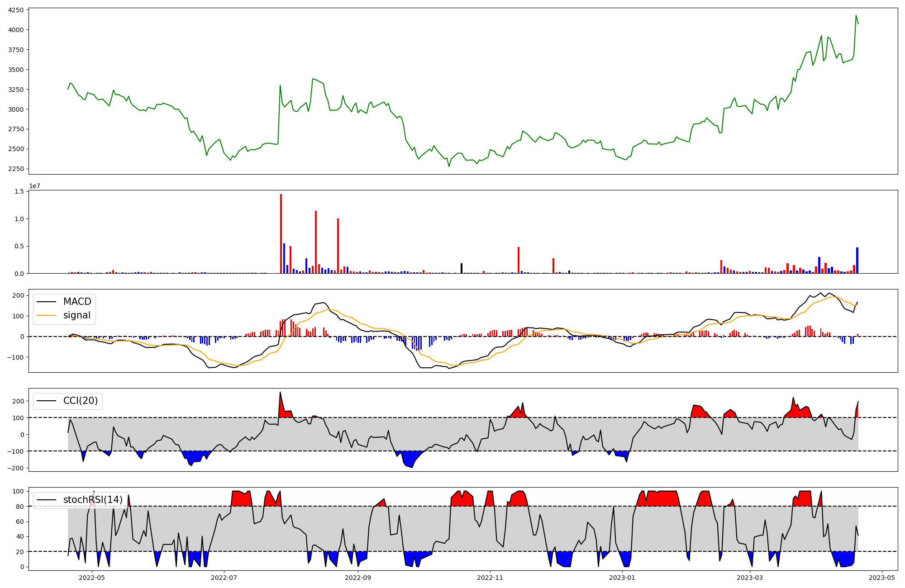Viewport: 905px width, 588px height.
Task: Select the stochRSI(14) legend entry
Action: click(x=93, y=500)
